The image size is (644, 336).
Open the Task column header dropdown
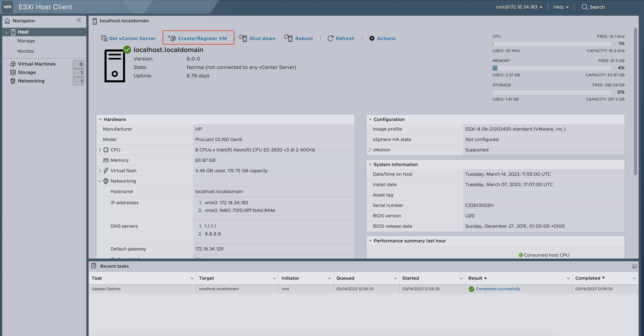tap(192, 278)
